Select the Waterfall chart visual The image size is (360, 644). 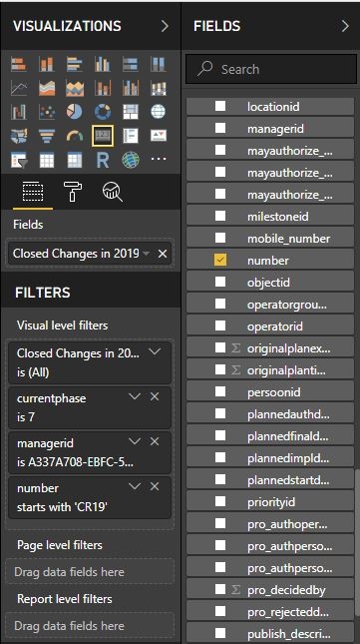(19, 112)
